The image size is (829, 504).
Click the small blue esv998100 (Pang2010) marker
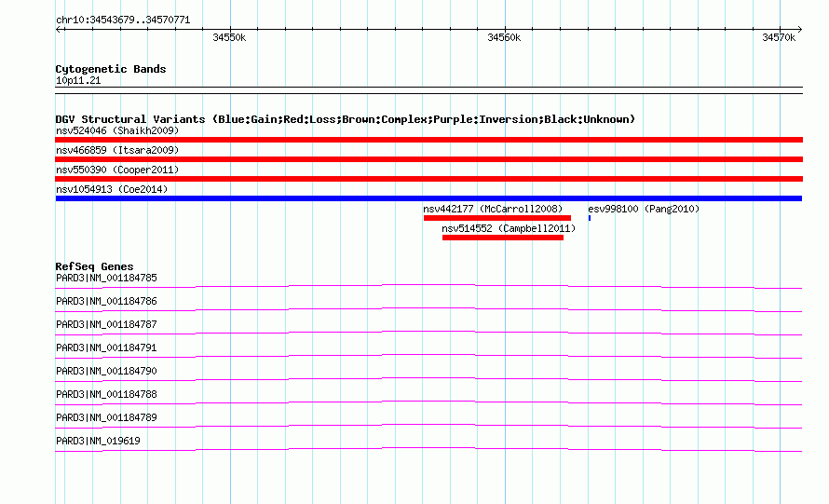point(590,218)
